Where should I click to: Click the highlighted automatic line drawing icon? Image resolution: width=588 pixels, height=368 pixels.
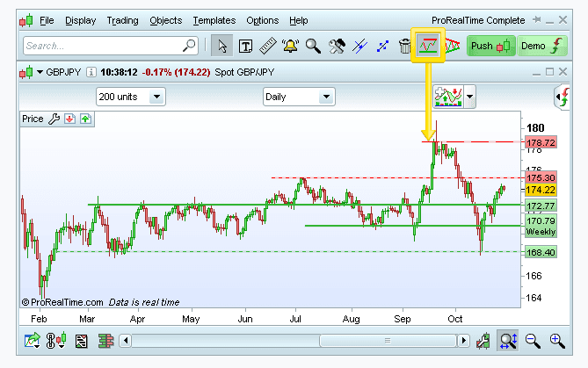point(428,45)
